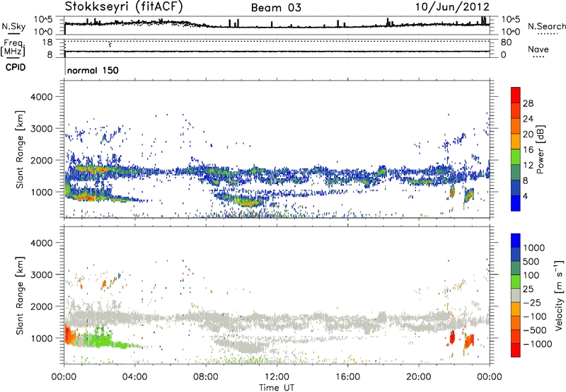Pick the gray -25 to 25 Velocity segment
Screen dimensions: 566x392
pos(516,295)
